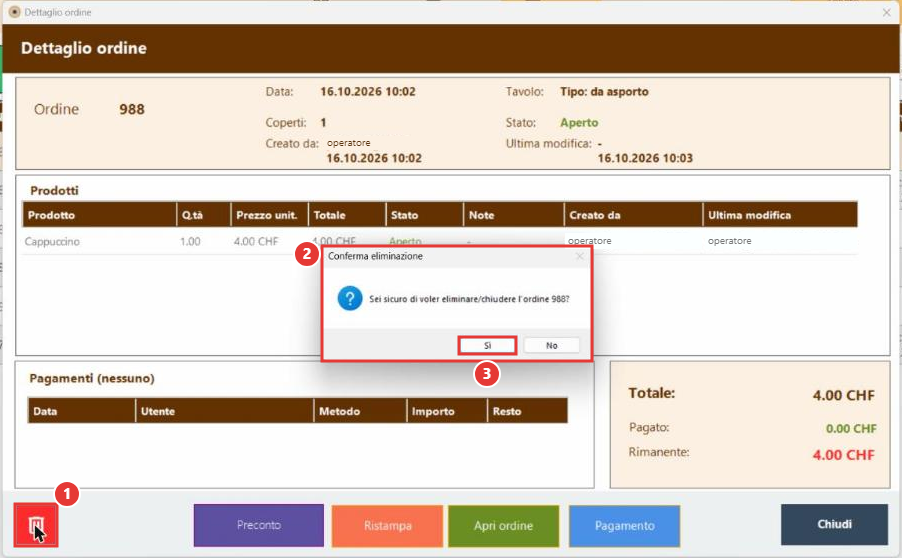The height and width of the screenshot is (558, 902).
Task: Click the Chiudi button
Action: pyautogui.click(x=834, y=524)
